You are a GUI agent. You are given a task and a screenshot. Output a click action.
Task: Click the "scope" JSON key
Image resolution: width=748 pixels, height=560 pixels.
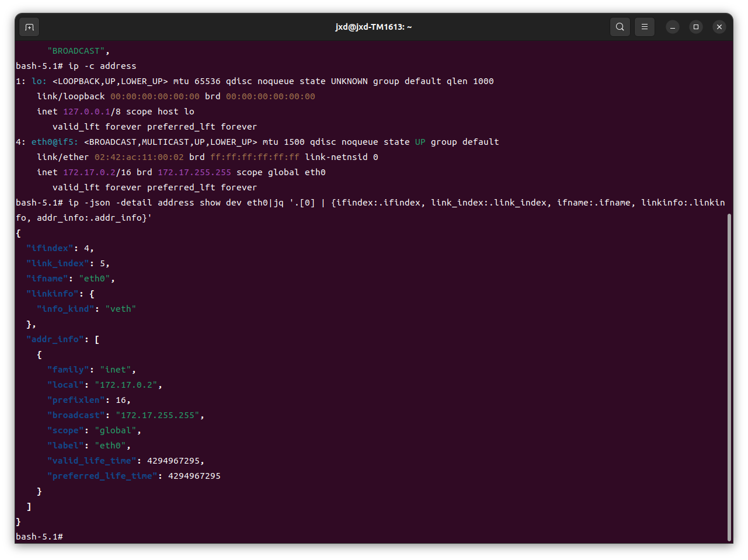click(65, 430)
